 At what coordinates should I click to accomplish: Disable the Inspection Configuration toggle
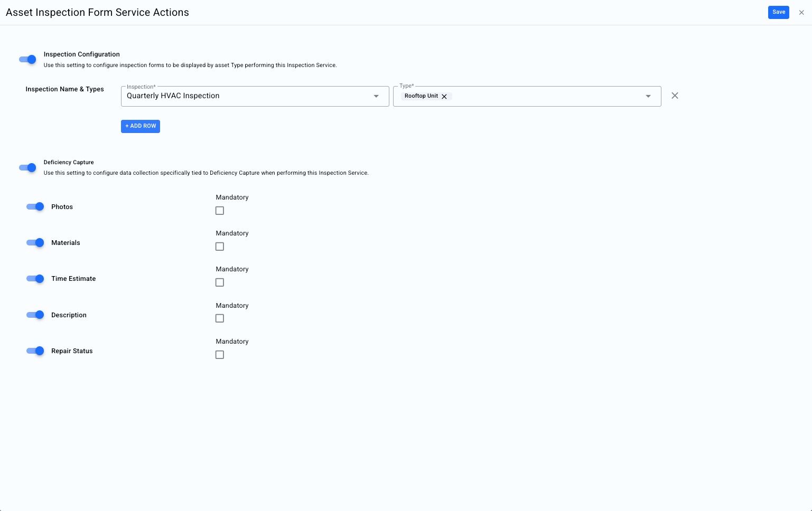click(28, 60)
